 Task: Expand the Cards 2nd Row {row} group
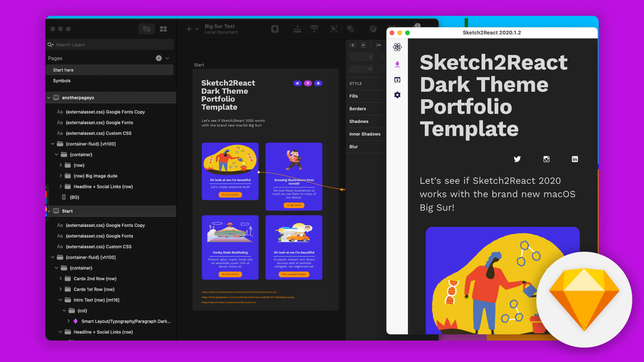click(60, 279)
